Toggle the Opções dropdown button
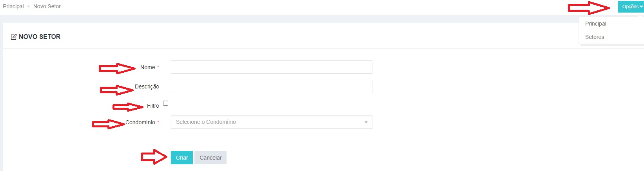Screen dimensions: 644x171 pyautogui.click(x=631, y=7)
